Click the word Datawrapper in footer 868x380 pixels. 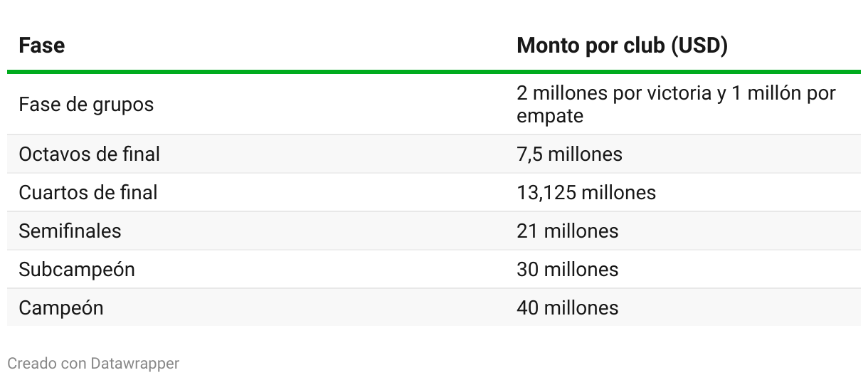point(135,364)
